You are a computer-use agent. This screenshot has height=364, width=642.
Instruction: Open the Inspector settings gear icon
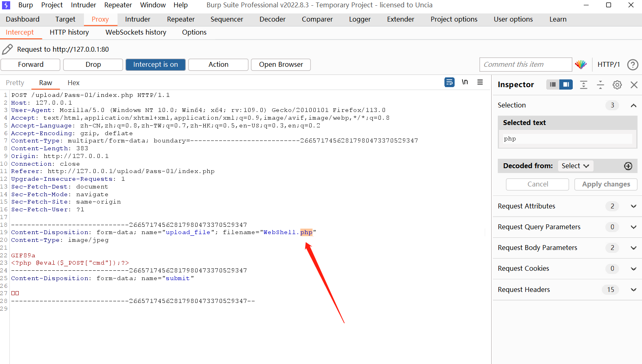(617, 85)
